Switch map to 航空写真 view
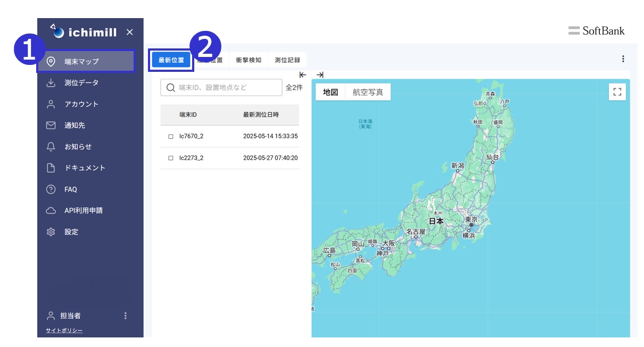This screenshot has width=644, height=347. pos(368,92)
